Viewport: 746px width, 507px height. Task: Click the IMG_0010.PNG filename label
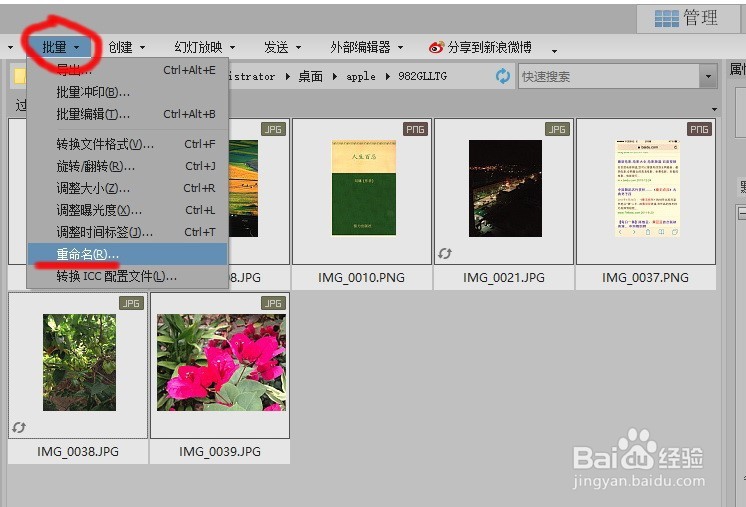pyautogui.click(x=361, y=278)
